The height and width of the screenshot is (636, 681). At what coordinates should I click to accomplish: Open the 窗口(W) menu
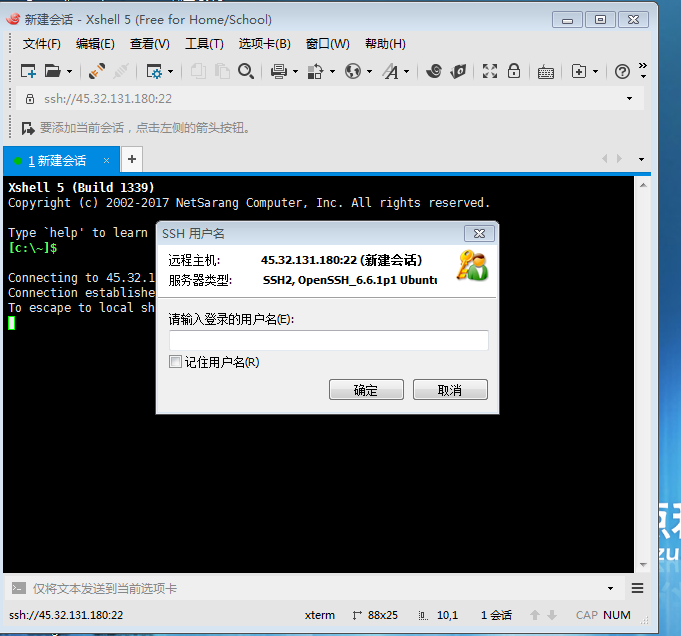[x=327, y=44]
